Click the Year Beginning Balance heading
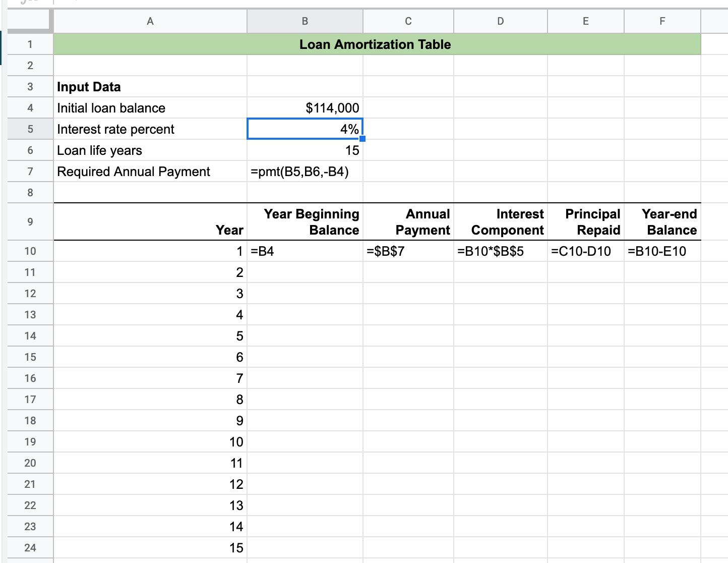Viewport: 728px width, 563px height. [x=305, y=222]
